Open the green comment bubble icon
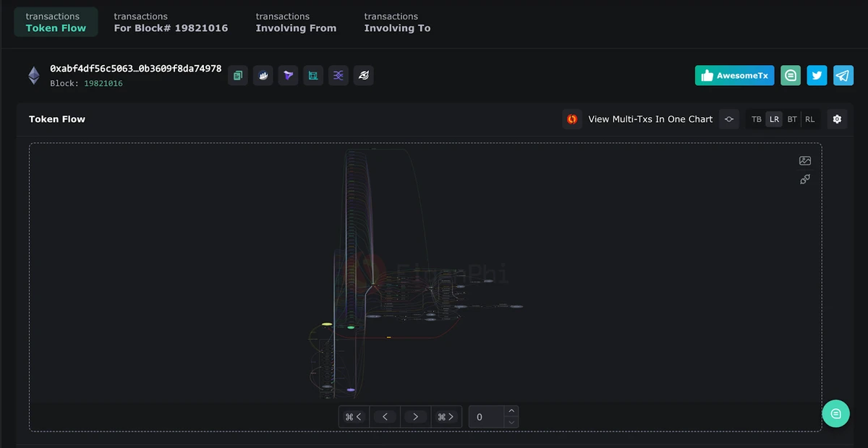Screen dimensions: 868x448 click(x=791, y=75)
